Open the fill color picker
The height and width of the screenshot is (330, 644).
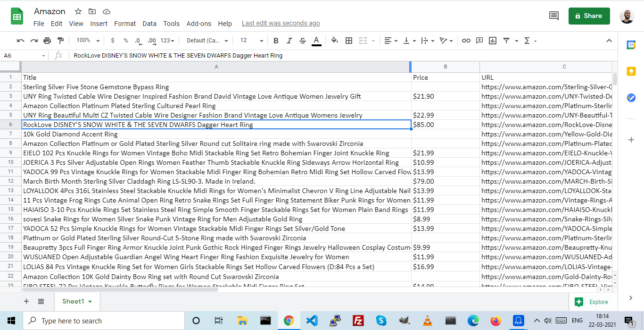point(335,41)
